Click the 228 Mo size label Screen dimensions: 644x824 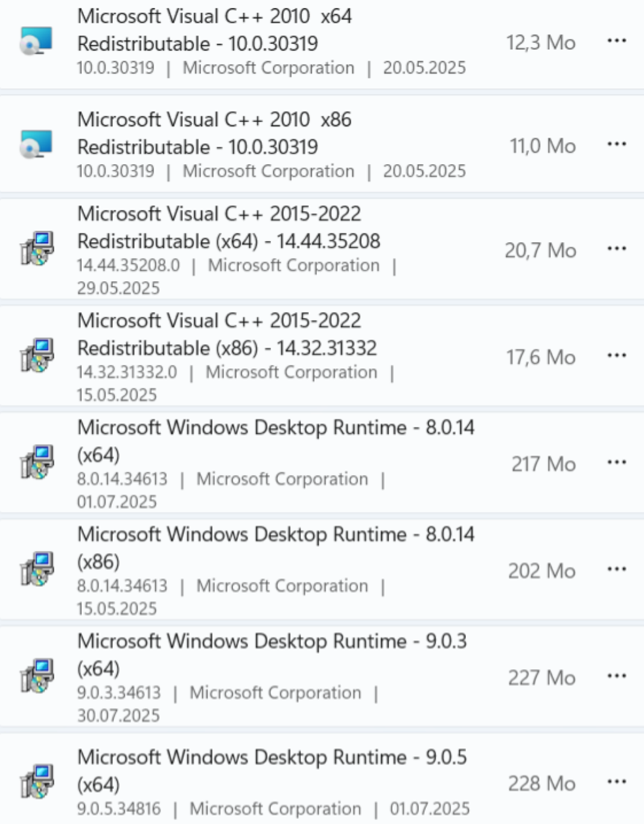(x=541, y=781)
